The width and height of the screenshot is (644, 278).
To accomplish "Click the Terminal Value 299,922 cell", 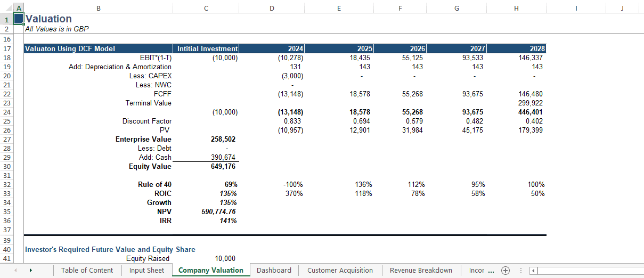I will (531, 103).
